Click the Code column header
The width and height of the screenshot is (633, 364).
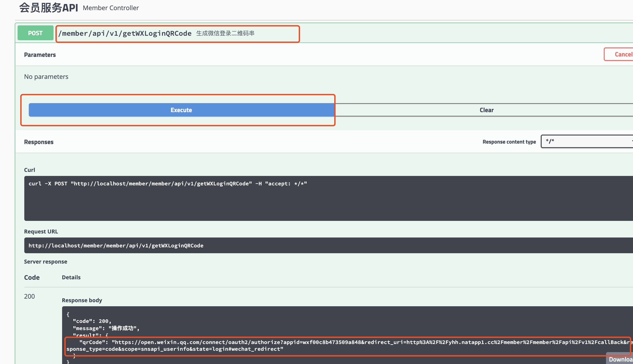(x=32, y=277)
